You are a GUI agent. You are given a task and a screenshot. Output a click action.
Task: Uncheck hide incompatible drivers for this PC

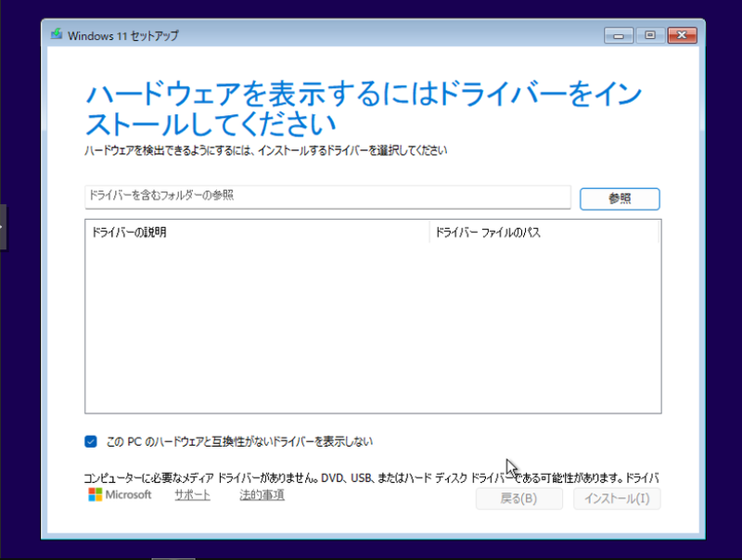click(x=90, y=441)
